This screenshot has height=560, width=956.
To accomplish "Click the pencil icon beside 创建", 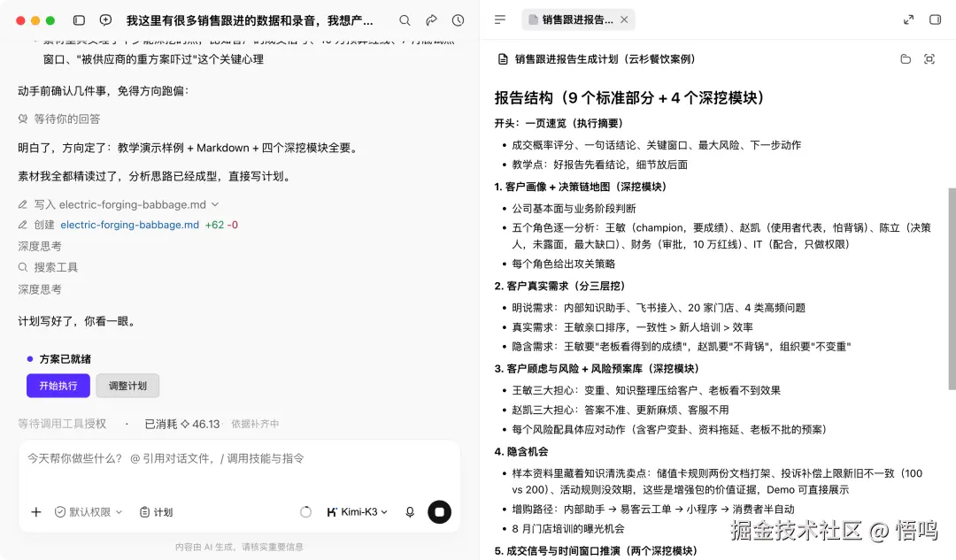I will pyautogui.click(x=22, y=225).
